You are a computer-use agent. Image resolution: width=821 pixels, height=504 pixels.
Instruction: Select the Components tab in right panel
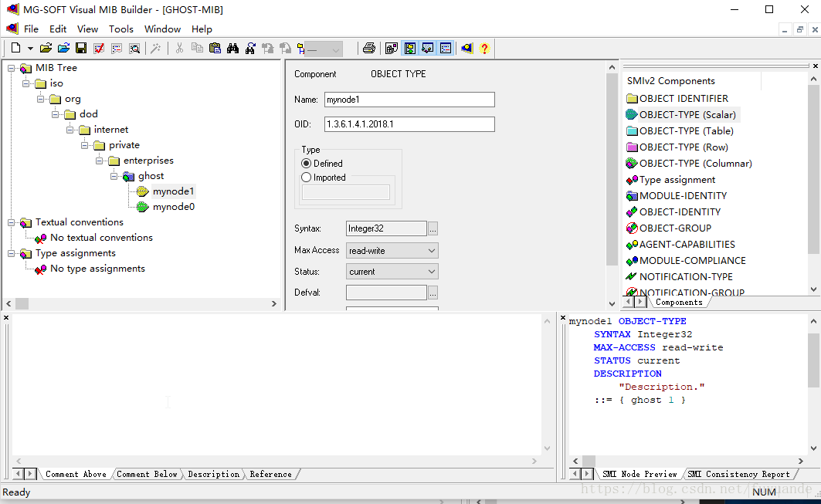point(679,303)
